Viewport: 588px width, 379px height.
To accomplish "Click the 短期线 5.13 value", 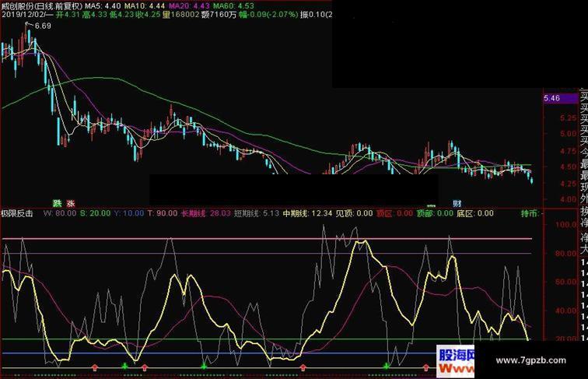I will coord(257,213).
